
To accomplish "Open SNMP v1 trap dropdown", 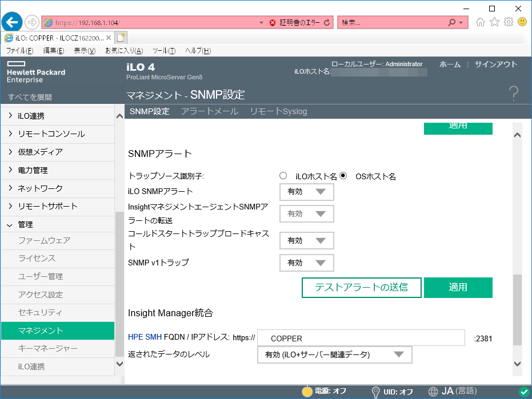I will click(x=307, y=263).
